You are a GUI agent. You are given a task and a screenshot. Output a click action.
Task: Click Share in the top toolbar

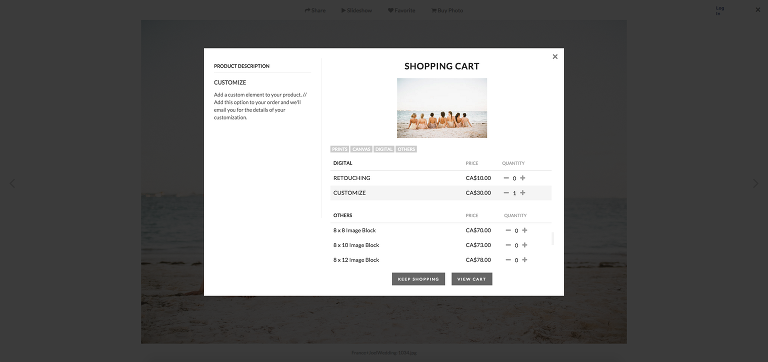(315, 10)
